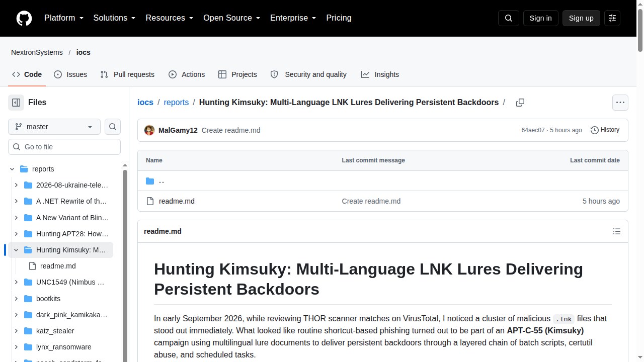Image resolution: width=644 pixels, height=362 pixels.
Task: Click the katz_stealer folder icon in the tree
Action: click(28, 331)
